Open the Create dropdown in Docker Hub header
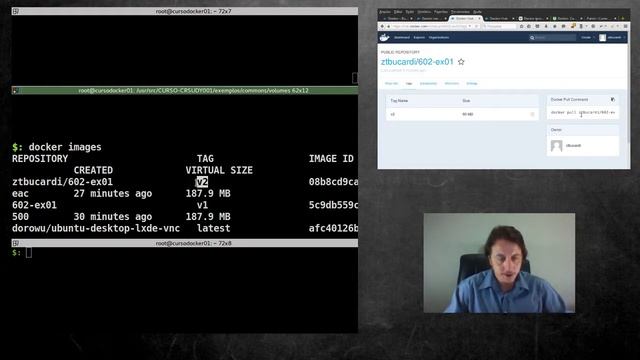The image size is (640, 360). pyautogui.click(x=587, y=38)
